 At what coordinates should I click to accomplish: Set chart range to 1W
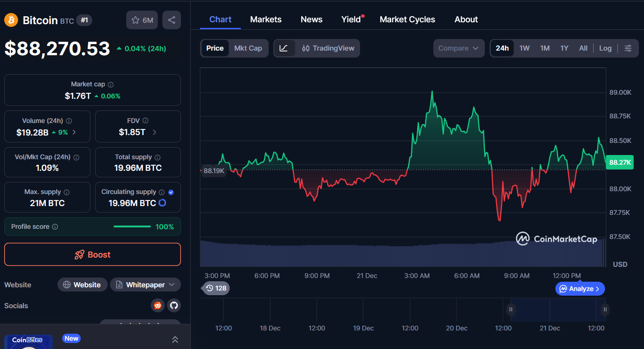(x=524, y=48)
